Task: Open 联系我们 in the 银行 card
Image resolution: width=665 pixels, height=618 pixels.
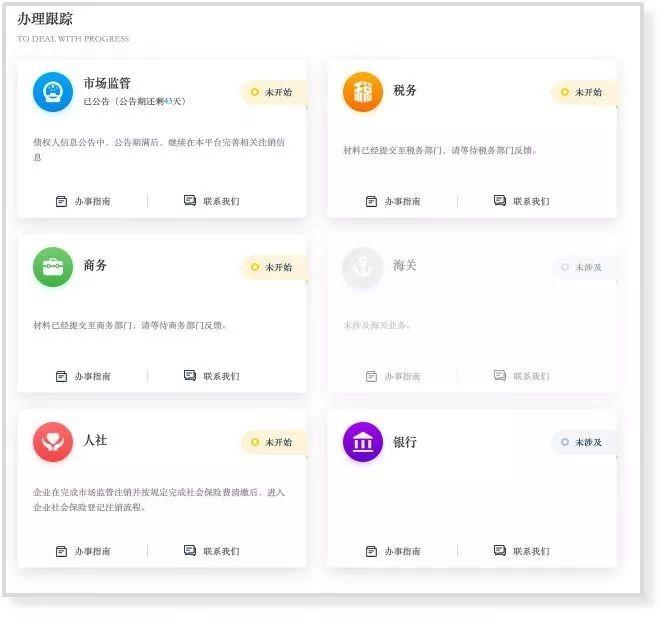Action: tap(522, 551)
